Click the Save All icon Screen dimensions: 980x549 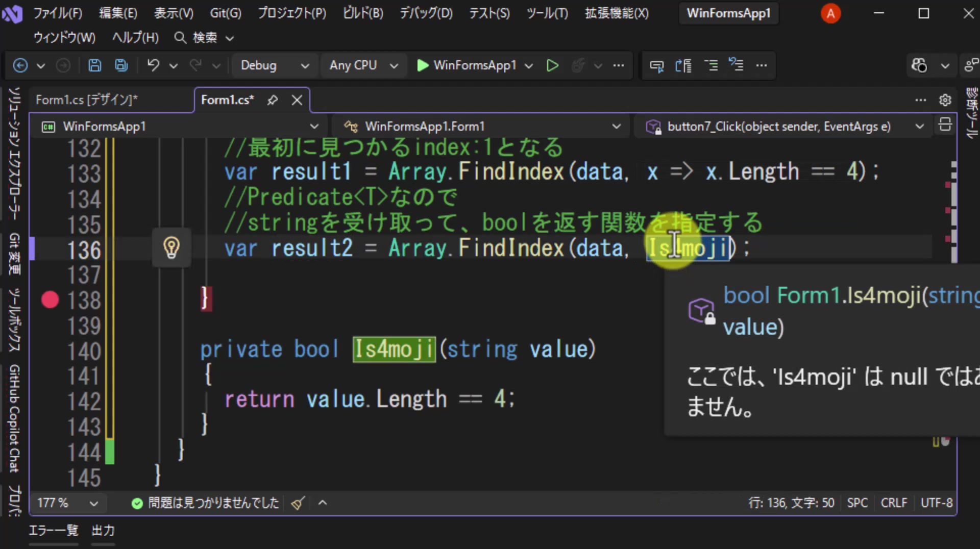tap(121, 65)
